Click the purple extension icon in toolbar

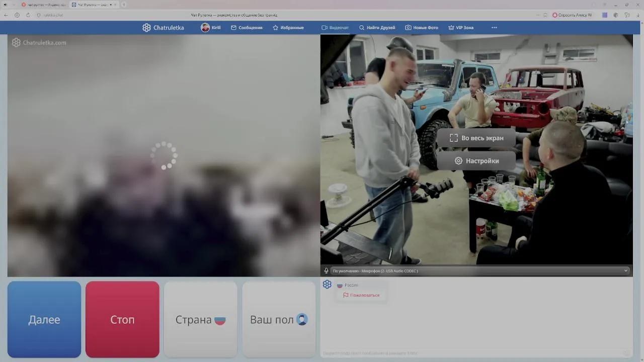tap(605, 15)
